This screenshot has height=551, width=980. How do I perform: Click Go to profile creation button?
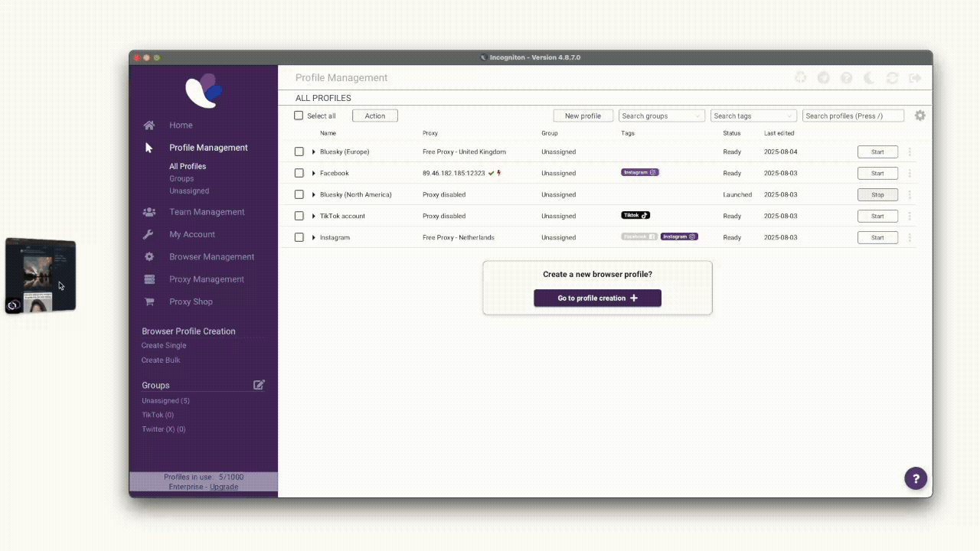[597, 298]
